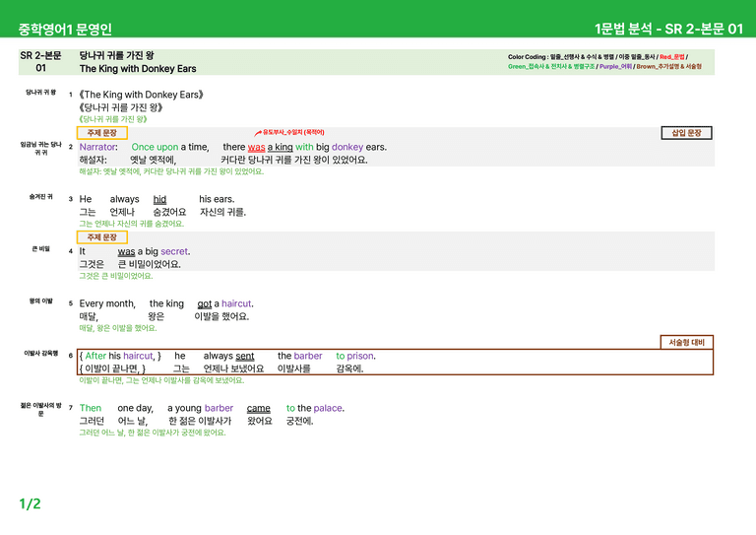Click the purple word 'secret'
The width and height of the screenshot is (756, 535).
(x=174, y=251)
